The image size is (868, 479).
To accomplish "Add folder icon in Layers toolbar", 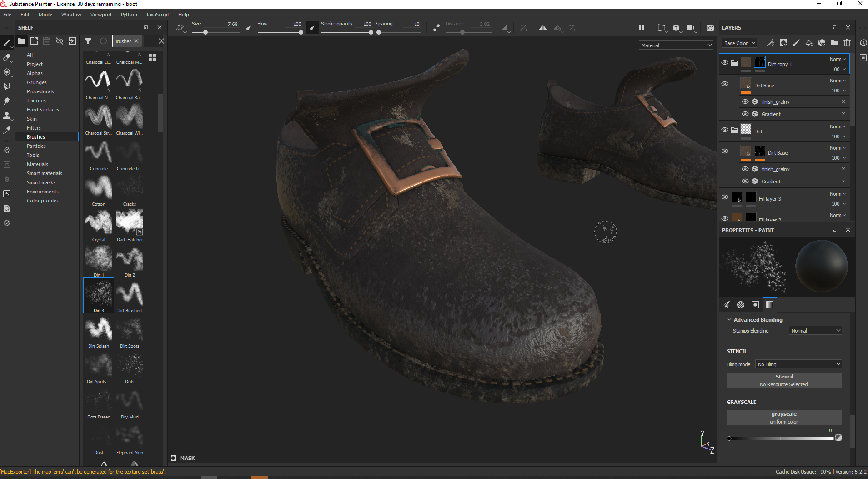I will click(x=834, y=43).
